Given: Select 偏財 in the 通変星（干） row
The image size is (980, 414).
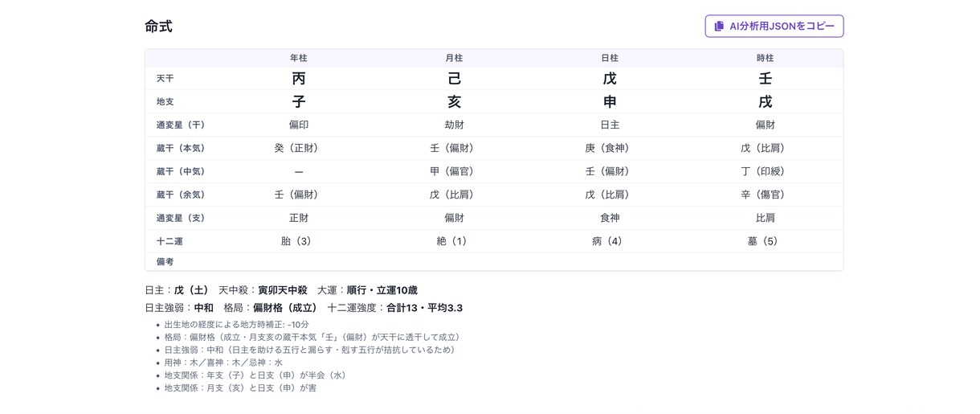Looking at the screenshot, I should click(766, 125).
